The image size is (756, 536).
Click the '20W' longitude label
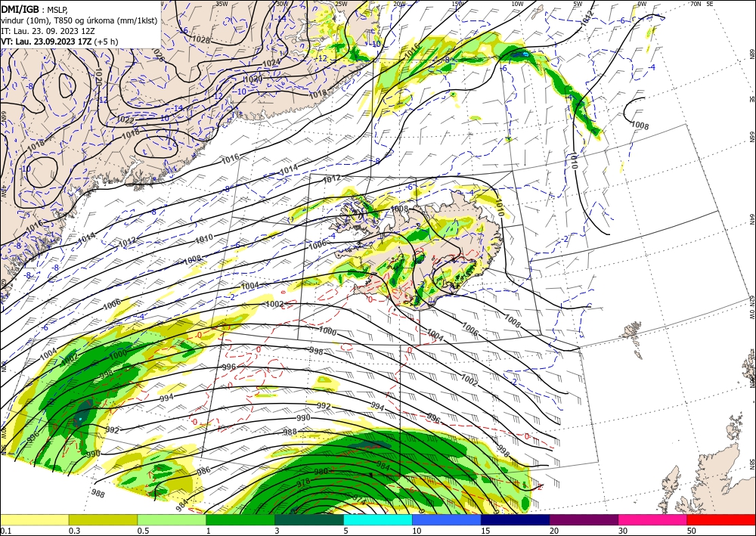[398, 4]
